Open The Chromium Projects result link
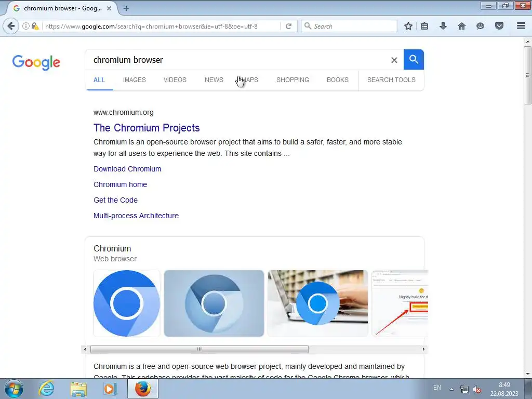Viewport: 532px width, 399px height. (147, 128)
